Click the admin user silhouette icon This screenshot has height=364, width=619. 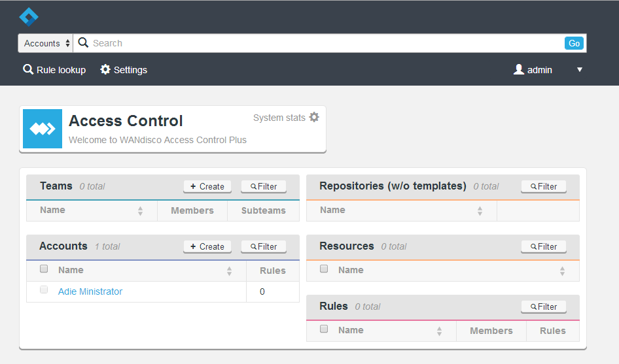[x=518, y=69]
